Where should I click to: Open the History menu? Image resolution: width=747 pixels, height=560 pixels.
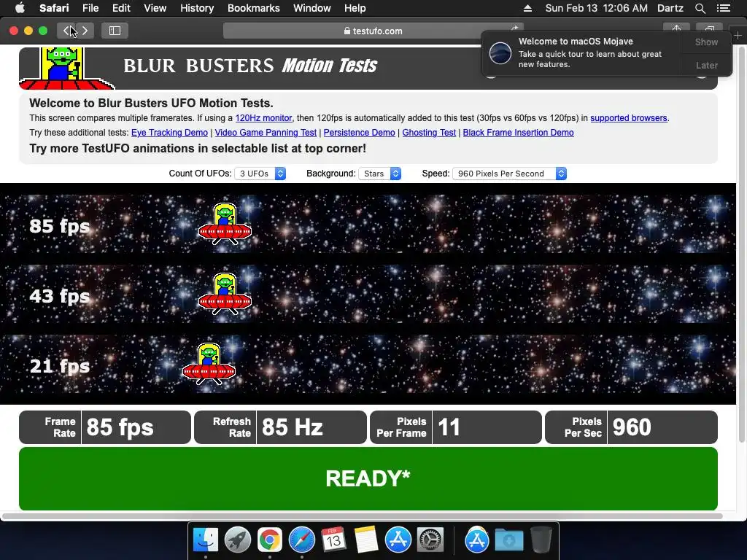coord(197,8)
